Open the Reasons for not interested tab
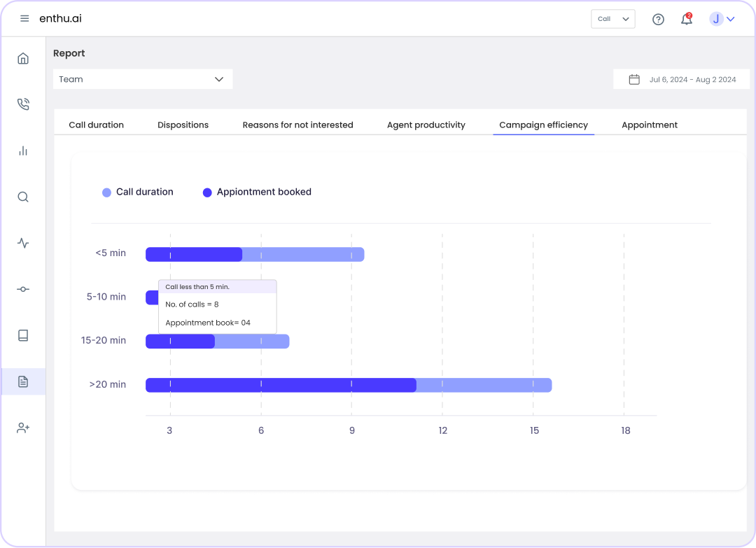This screenshot has width=756, height=548. 297,125
